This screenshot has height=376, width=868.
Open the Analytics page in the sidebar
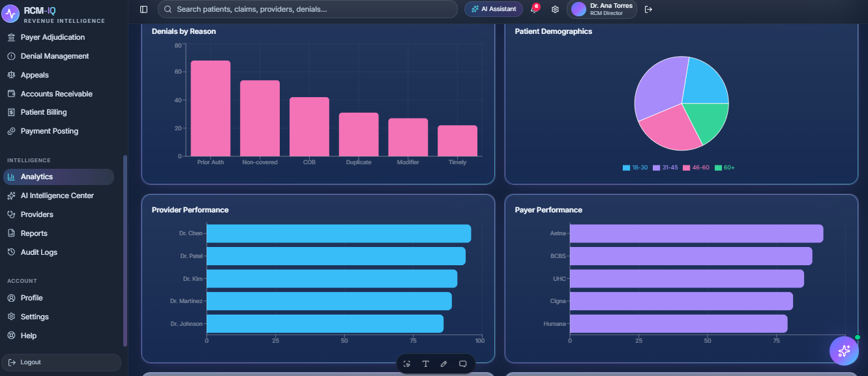[59, 177]
